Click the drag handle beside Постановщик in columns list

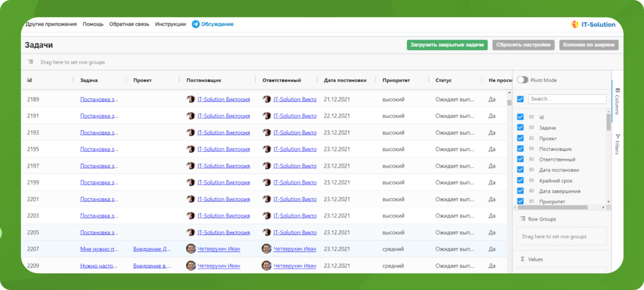[531, 148]
